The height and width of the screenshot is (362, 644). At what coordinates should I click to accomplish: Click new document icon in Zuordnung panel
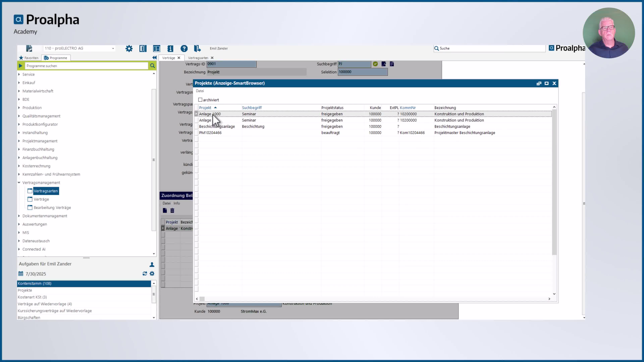(165, 210)
